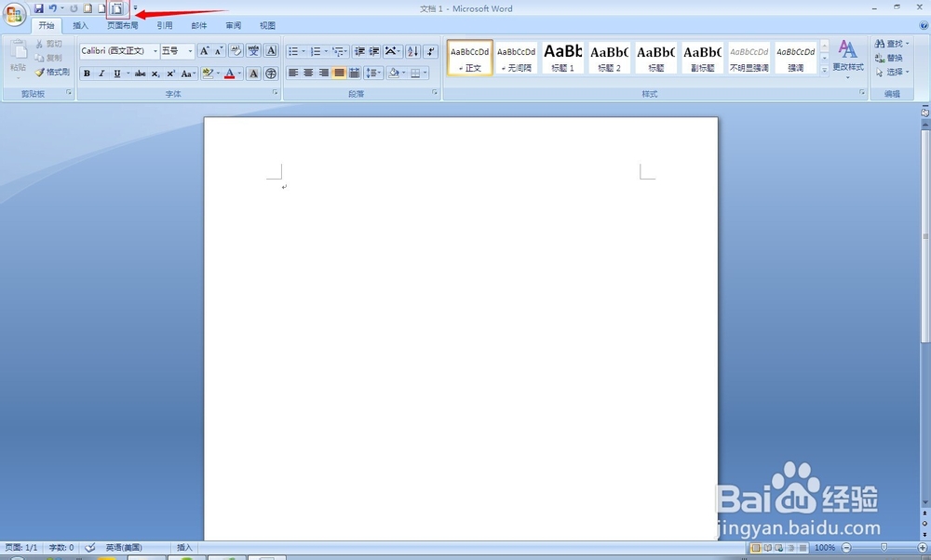Go to the 邮件 tab
The height and width of the screenshot is (560, 931).
coord(199,25)
